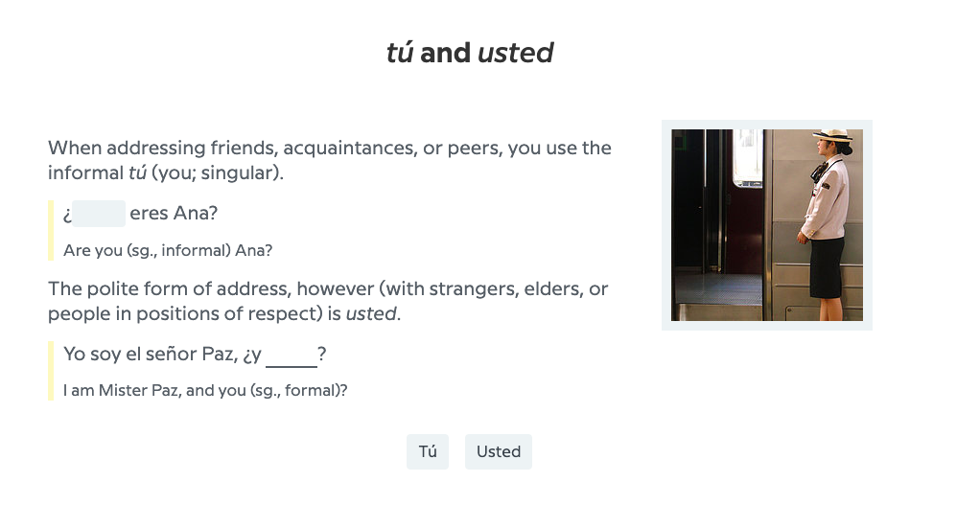Choose the Tú answer button
The height and width of the screenshot is (505, 980).
428,451
